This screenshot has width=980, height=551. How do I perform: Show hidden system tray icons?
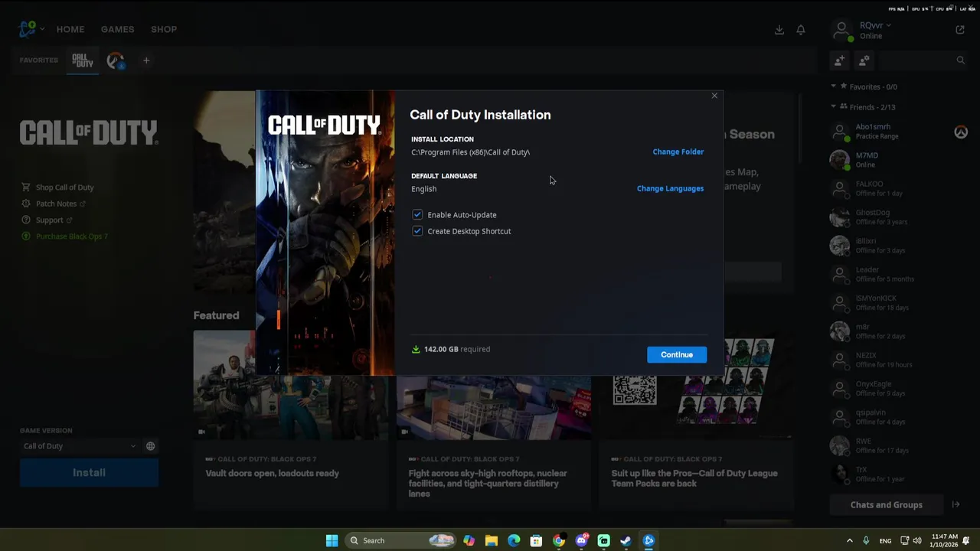point(849,540)
